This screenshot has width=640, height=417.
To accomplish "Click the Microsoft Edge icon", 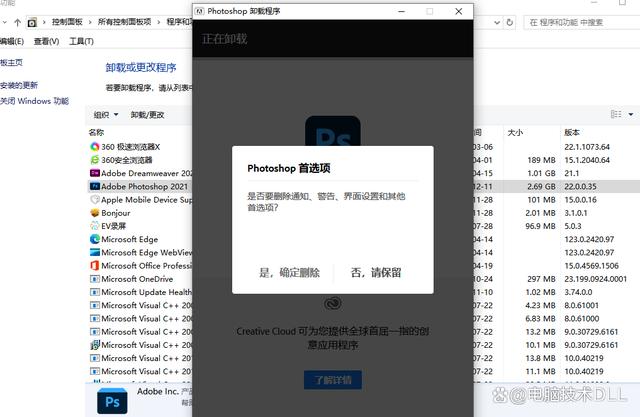I will pyautogui.click(x=95, y=239).
